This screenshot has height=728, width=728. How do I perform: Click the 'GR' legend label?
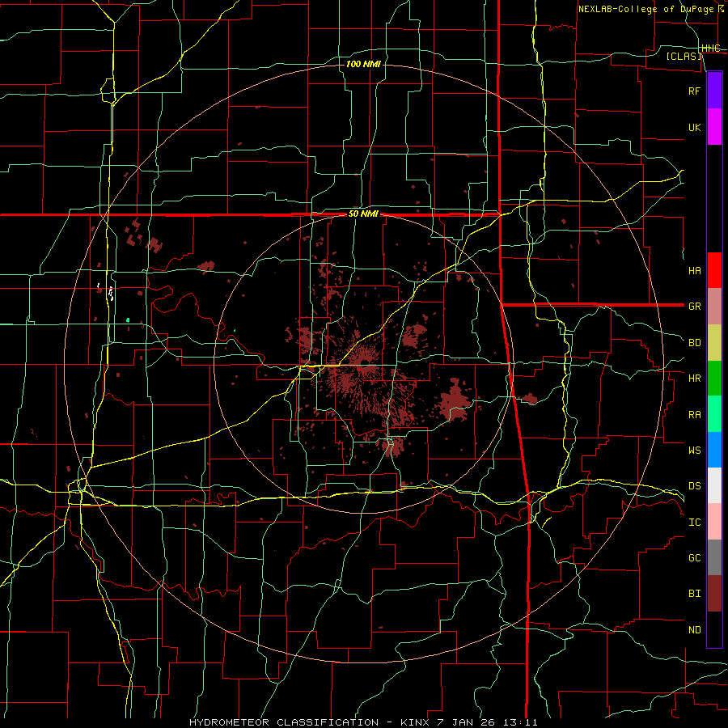pyautogui.click(x=694, y=307)
